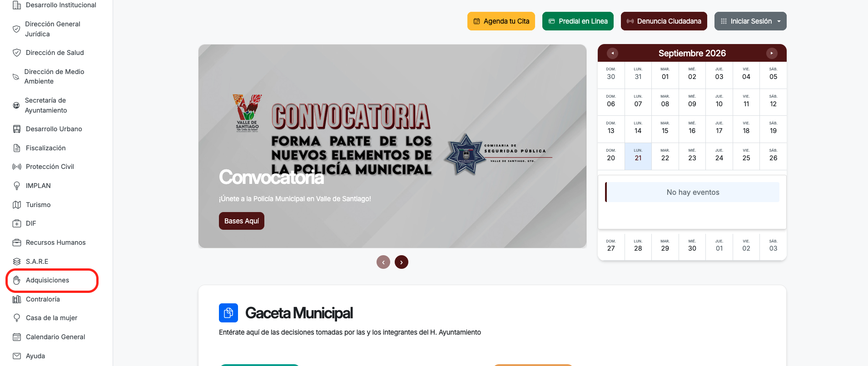868x366 pixels.
Task: Click the Denuncia Ciudadana button
Action: tap(664, 21)
